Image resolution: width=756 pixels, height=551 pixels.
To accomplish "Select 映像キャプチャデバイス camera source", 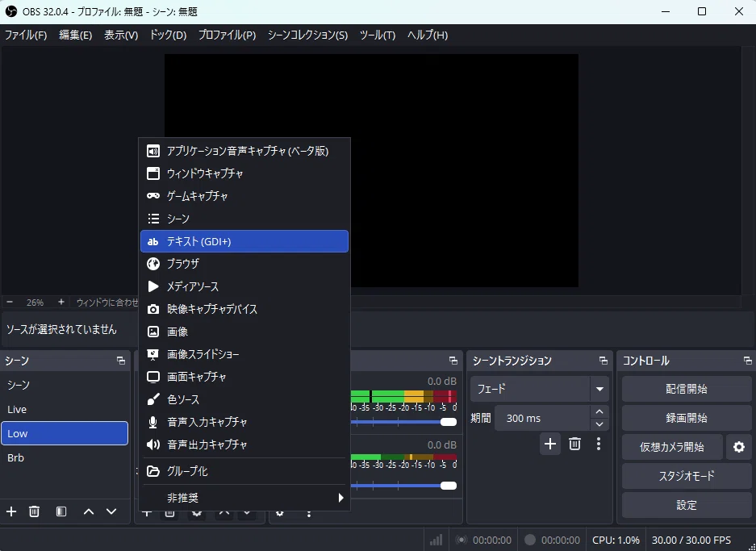I will tap(244, 309).
